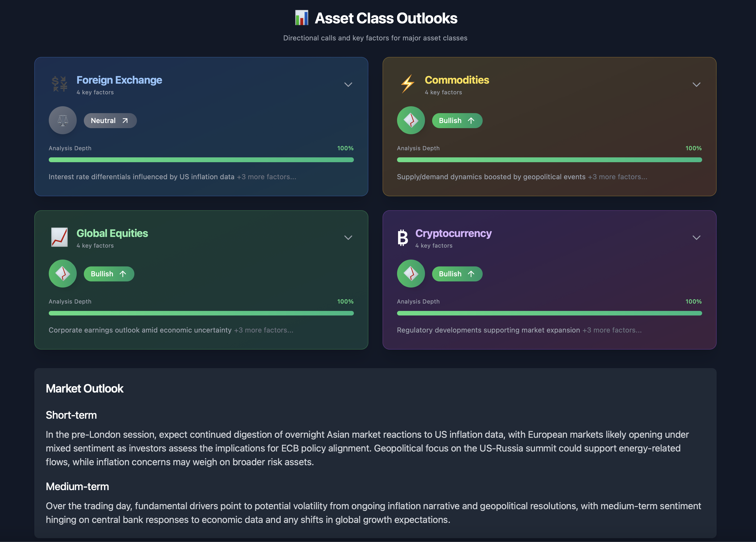Open '+3 more factors' on Foreign Exchange

point(266,177)
